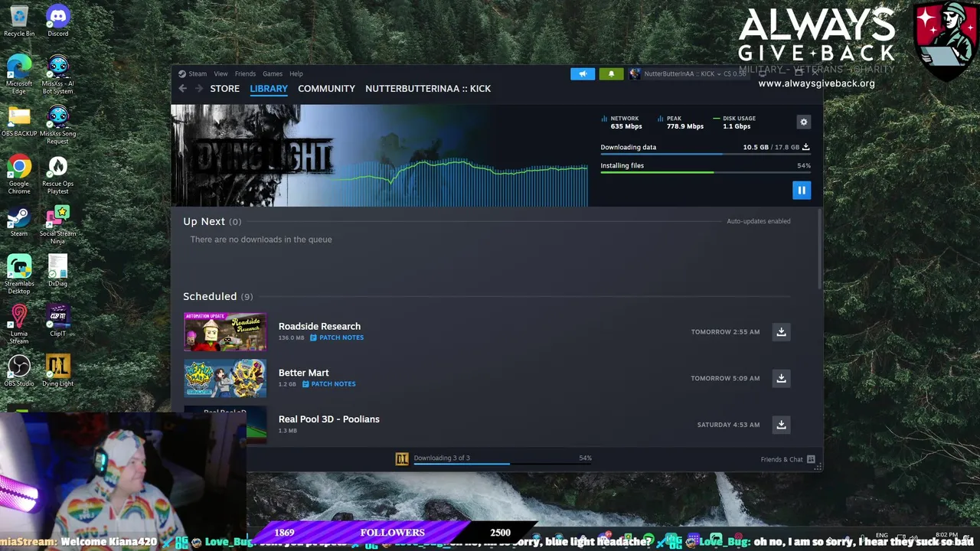Switch to the STORE tab
This screenshot has height=551, width=980.
[x=225, y=89]
